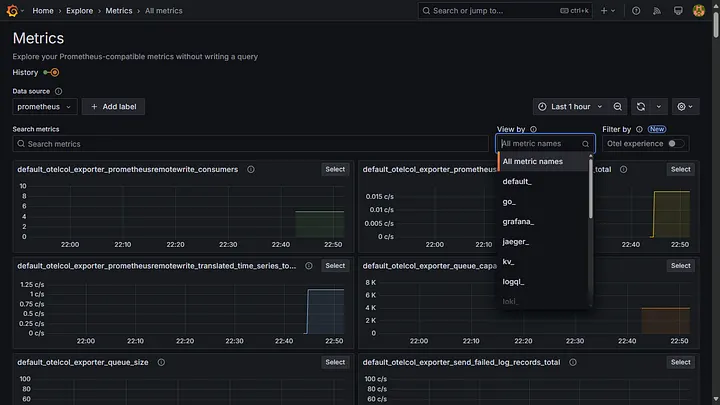Open the monitor panel icon in header
Image resolution: width=720 pixels, height=405 pixels.
(678, 11)
